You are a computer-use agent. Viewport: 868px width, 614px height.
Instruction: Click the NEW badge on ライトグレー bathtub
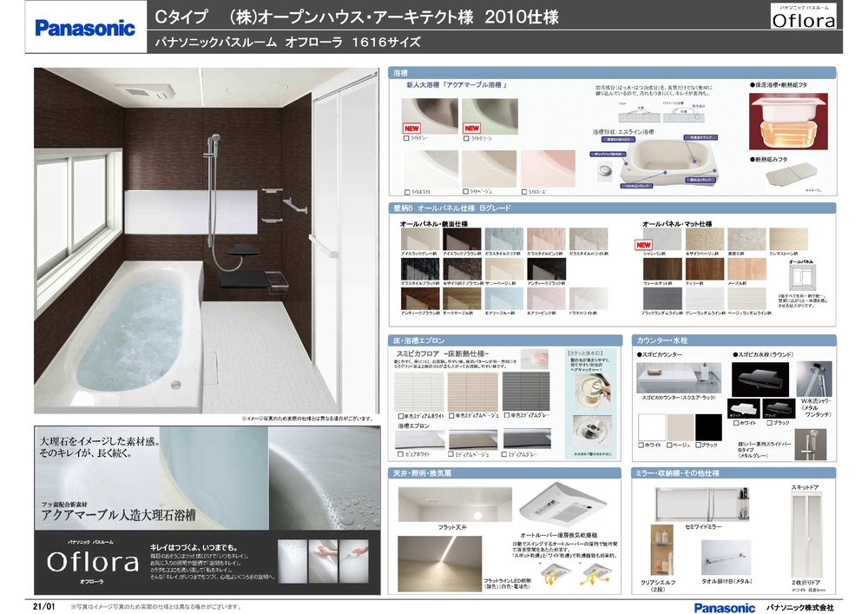(x=411, y=128)
